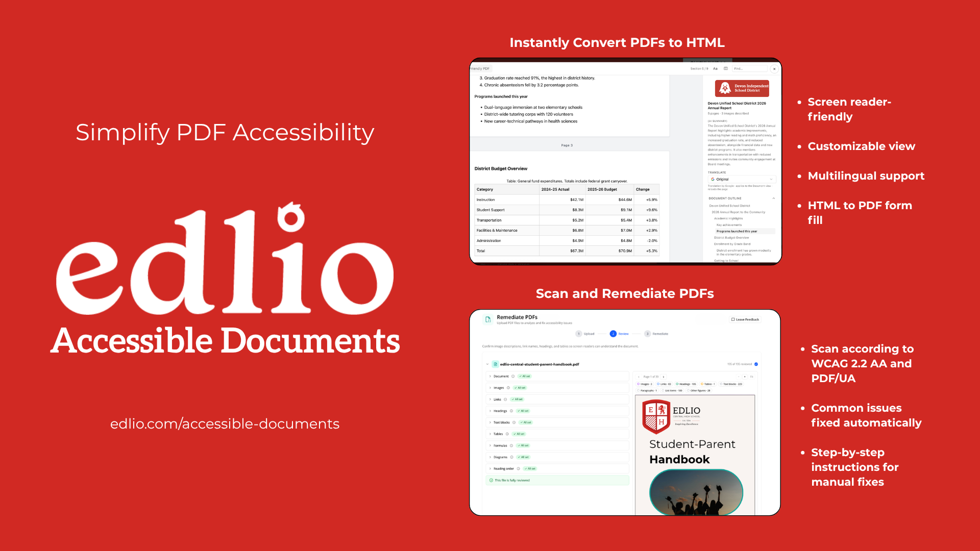Select 'Enrollment by Grade Band' outline item

(732, 244)
